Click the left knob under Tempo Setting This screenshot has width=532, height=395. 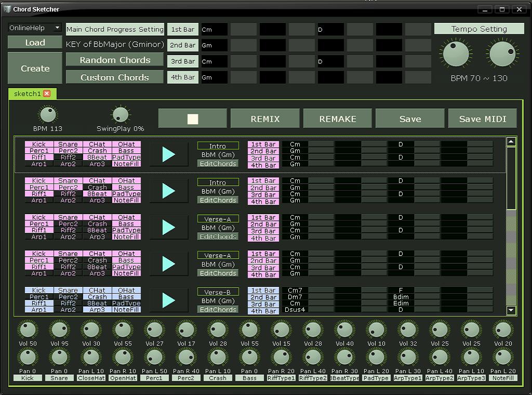[456, 54]
